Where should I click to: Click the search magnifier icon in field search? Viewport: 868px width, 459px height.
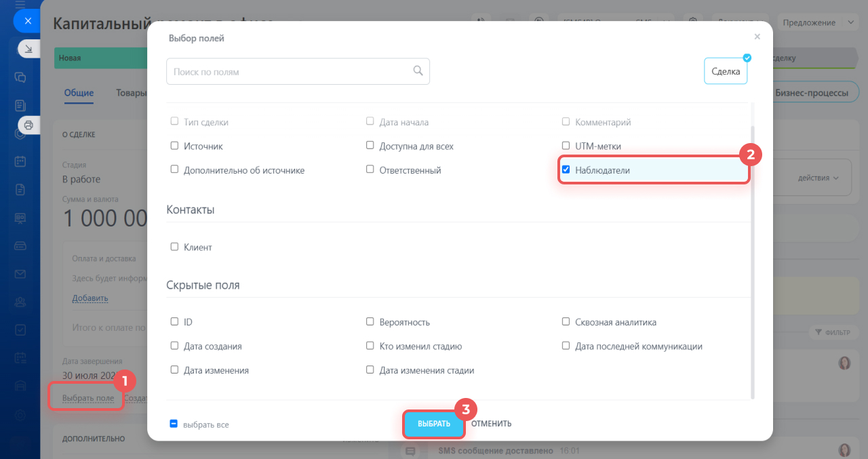(x=418, y=71)
